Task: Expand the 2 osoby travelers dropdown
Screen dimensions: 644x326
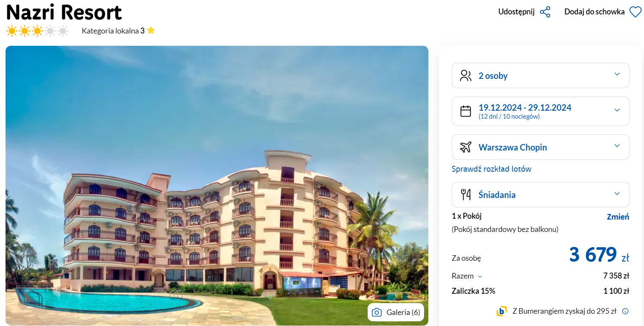Action: [x=540, y=75]
